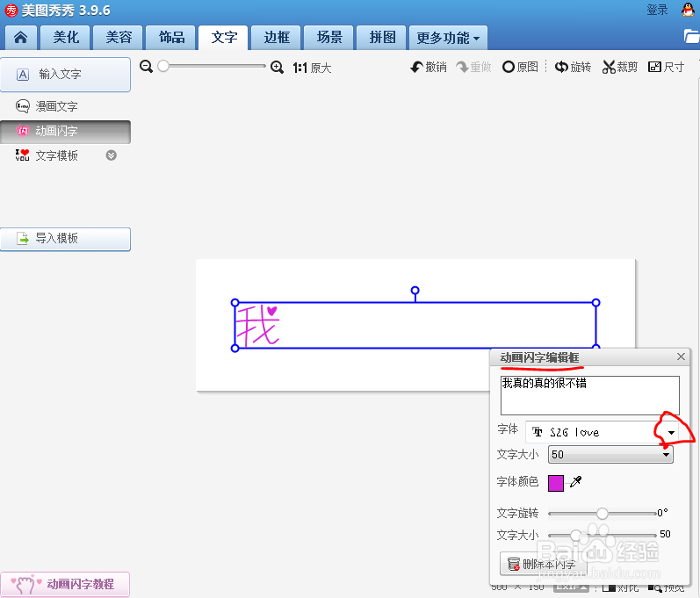Screen dimensions: 700x598
Task: Open the 动画闪字教程 tutorial
Action: (65, 584)
